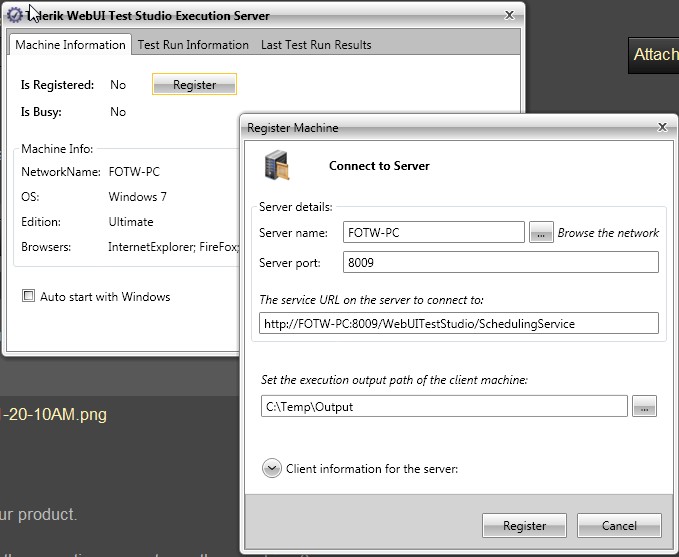Enable Auto start with Windows checkbox
Viewport: 679px width, 557px height.
click(29, 296)
